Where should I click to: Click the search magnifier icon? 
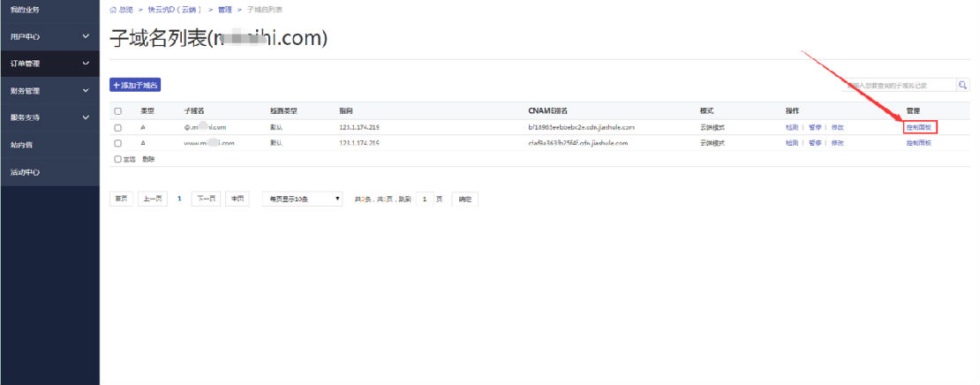pos(962,86)
